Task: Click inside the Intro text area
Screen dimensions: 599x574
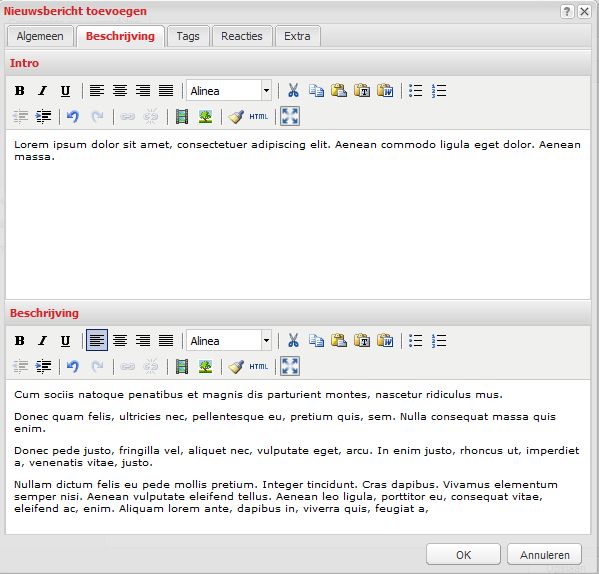Action: [x=298, y=215]
